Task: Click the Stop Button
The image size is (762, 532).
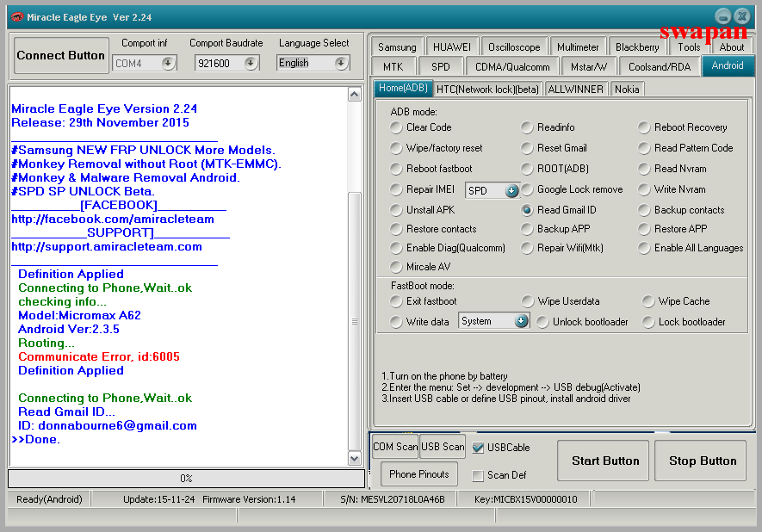Action: click(700, 461)
